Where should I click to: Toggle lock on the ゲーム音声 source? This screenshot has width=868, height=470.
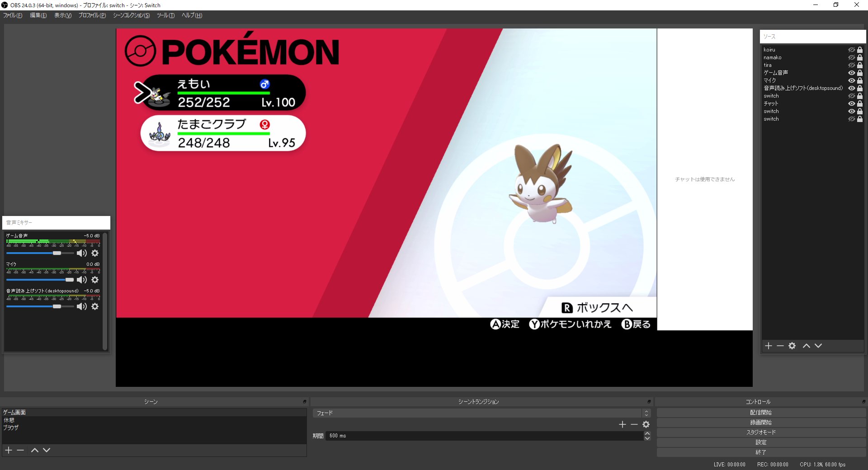click(x=860, y=73)
